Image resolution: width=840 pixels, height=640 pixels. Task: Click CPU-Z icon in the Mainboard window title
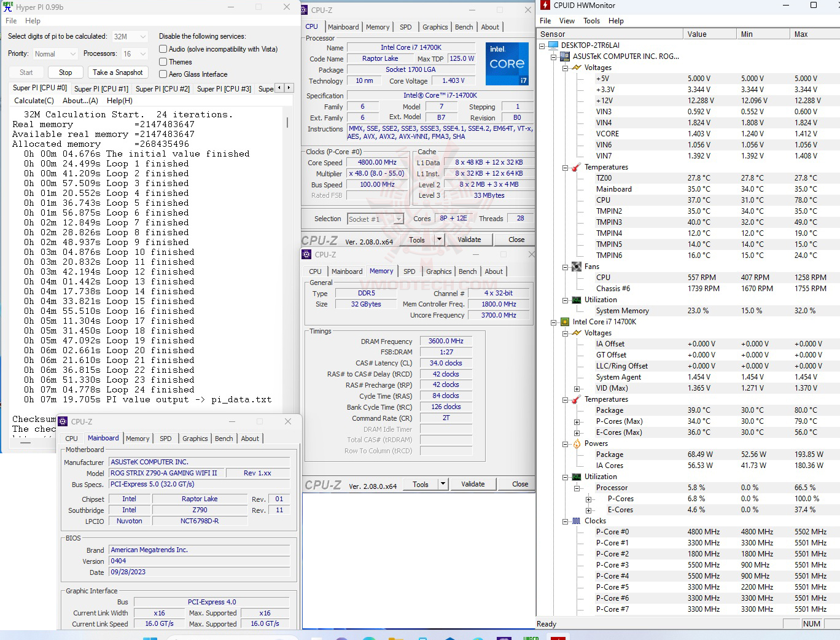click(63, 421)
